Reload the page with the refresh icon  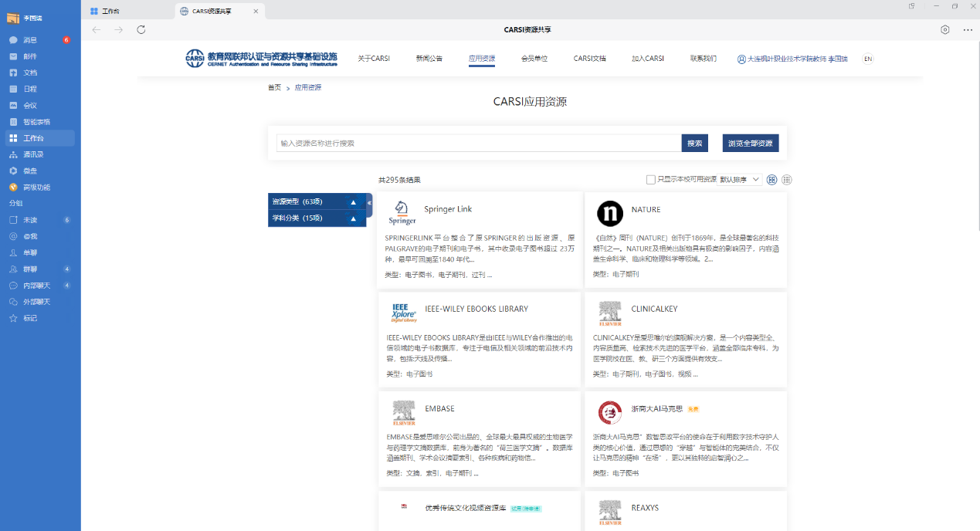click(141, 29)
